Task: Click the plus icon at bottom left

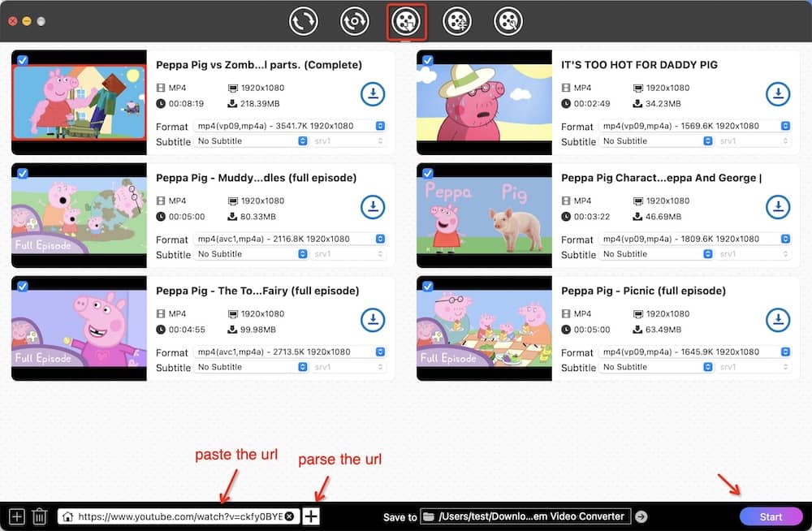Action: (18, 516)
